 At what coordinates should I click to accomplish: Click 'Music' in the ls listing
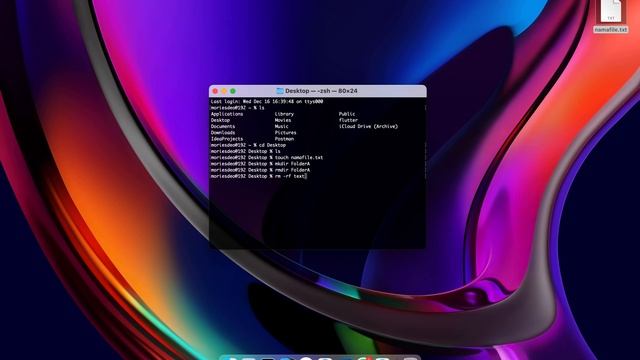coord(282,127)
